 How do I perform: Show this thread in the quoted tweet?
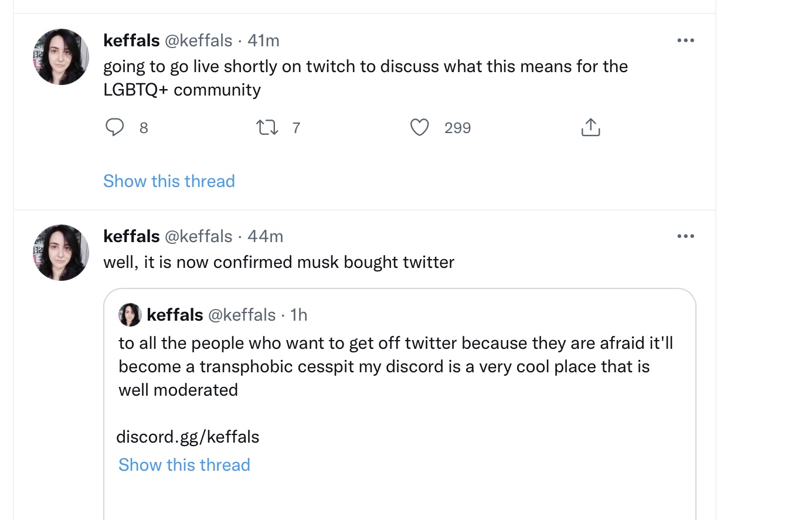[184, 465]
